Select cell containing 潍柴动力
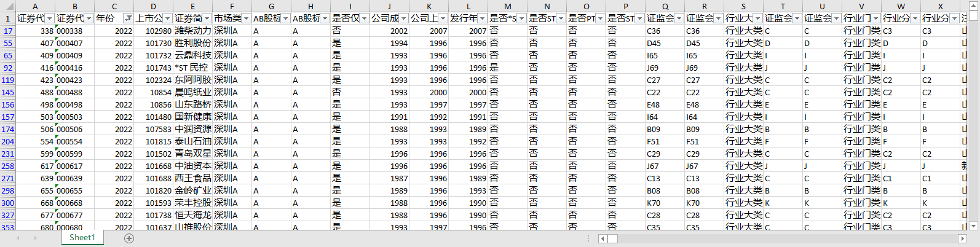This screenshot has height=247, width=980. click(193, 31)
